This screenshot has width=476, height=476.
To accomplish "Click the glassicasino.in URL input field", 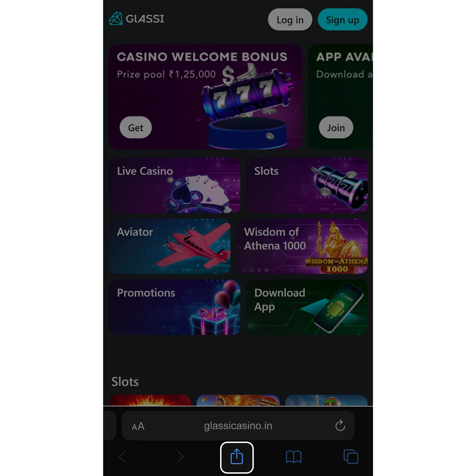I will [x=238, y=426].
